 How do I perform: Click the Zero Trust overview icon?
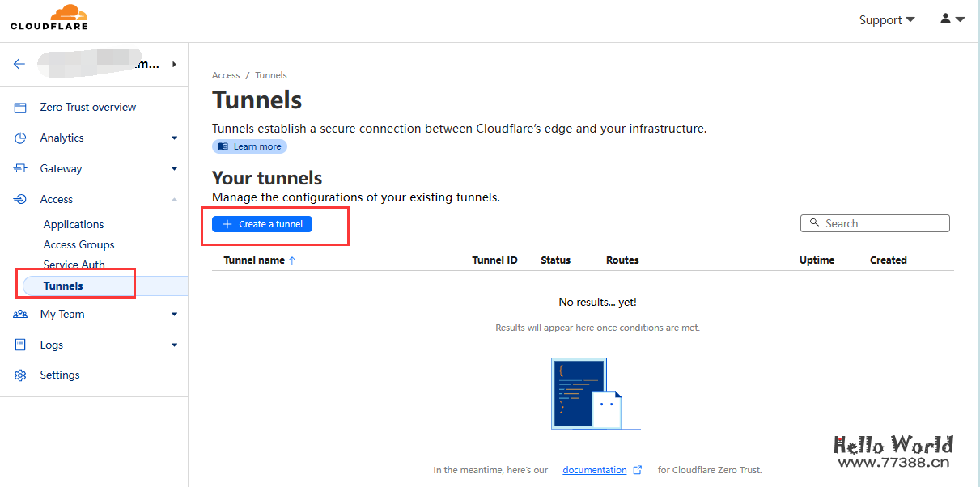(20, 108)
